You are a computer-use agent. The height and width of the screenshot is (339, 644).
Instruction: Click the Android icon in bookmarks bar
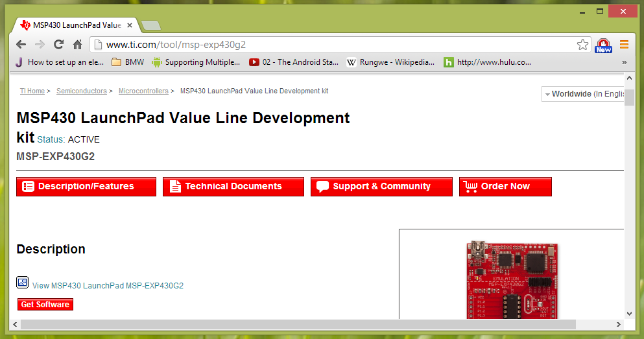click(x=157, y=62)
